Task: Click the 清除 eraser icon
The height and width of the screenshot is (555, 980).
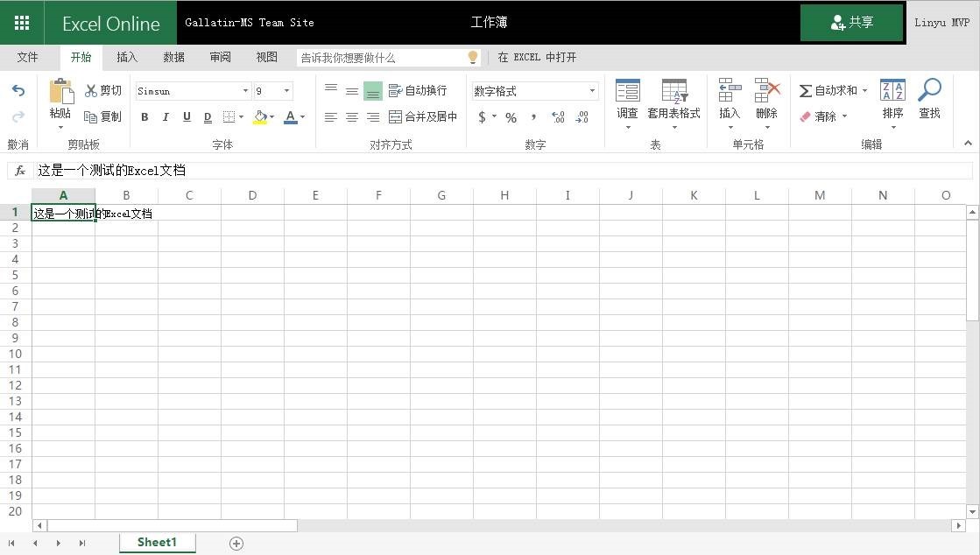Action: click(x=805, y=117)
